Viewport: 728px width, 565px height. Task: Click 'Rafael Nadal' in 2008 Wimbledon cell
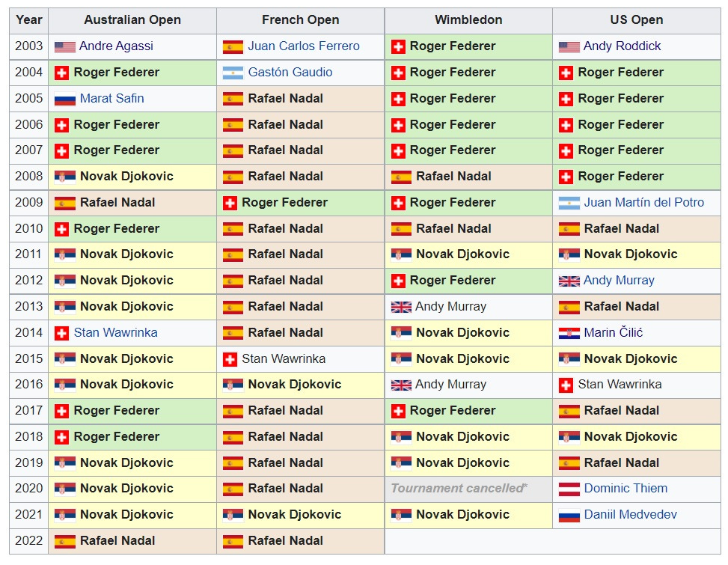point(453,177)
